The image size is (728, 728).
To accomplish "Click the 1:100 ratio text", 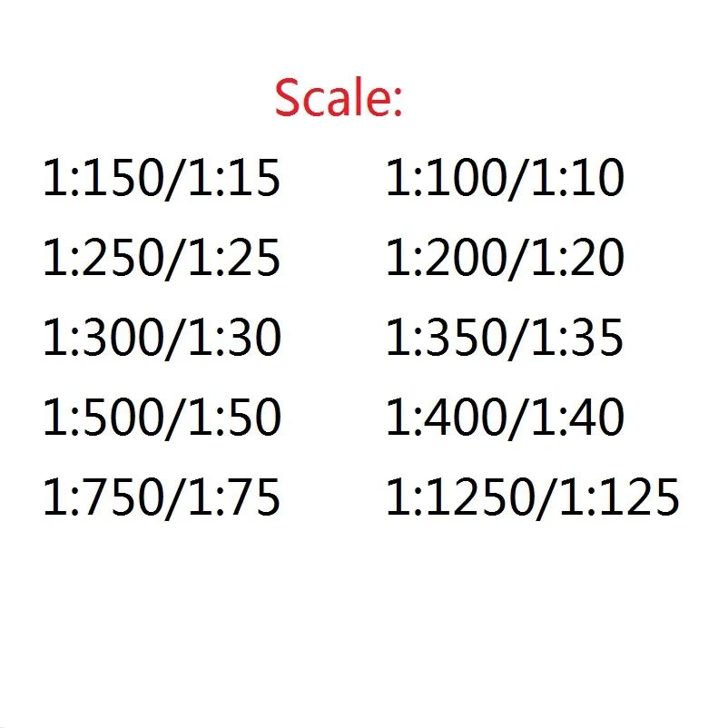I will (441, 179).
